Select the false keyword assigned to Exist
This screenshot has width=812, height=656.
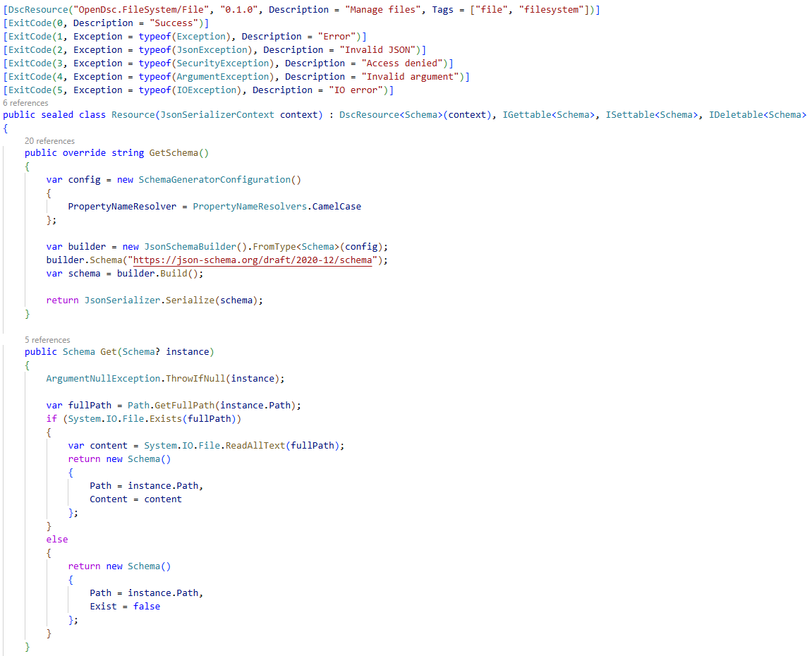(147, 606)
